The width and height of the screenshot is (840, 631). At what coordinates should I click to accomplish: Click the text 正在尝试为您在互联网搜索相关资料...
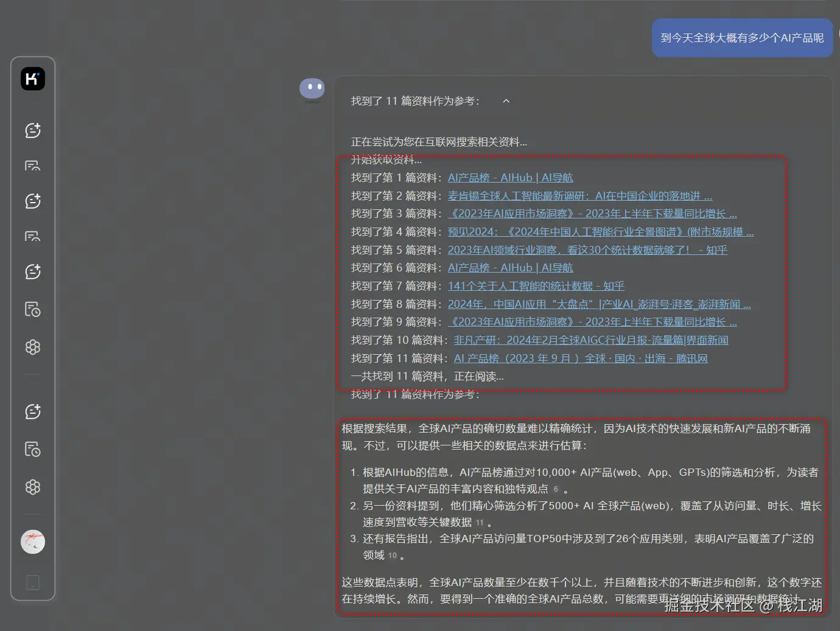point(439,142)
